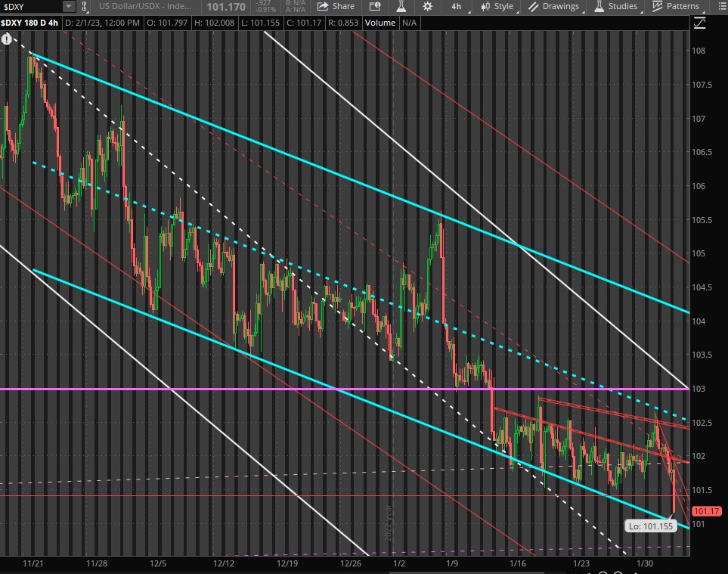Open the quick time frames clock icon

coord(375,6)
